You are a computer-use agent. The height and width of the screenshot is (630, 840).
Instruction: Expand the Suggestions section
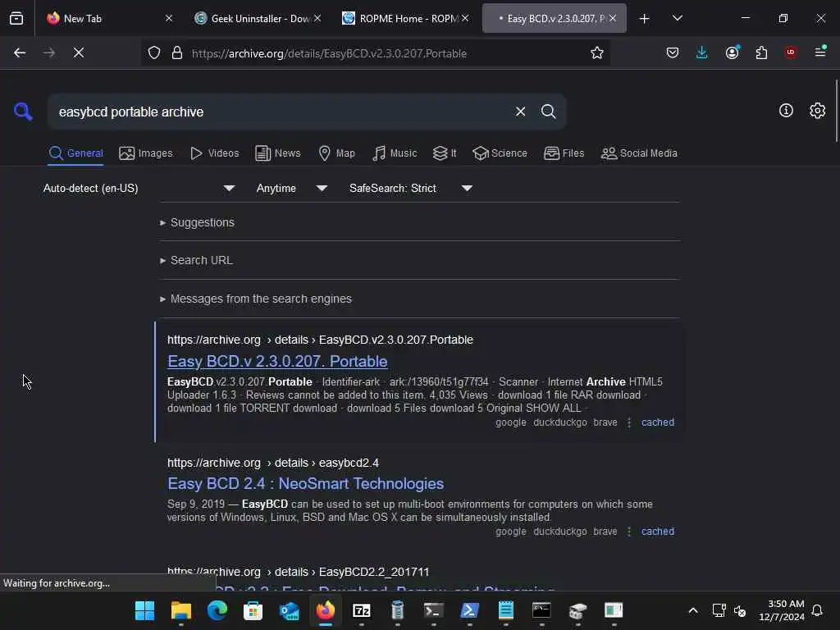[x=197, y=222]
